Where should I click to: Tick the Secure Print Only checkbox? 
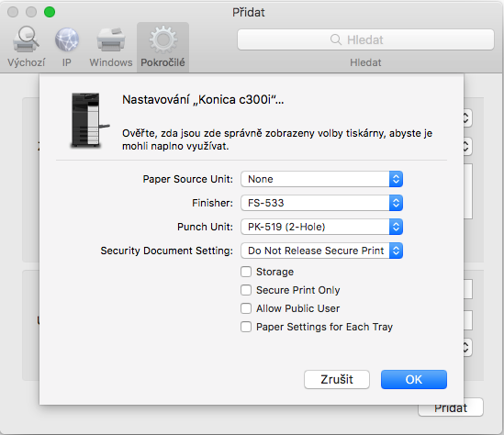246,290
